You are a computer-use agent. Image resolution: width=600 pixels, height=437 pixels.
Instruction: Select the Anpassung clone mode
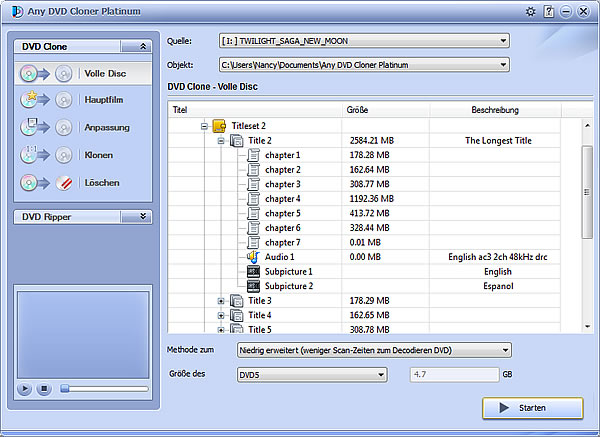(83, 127)
